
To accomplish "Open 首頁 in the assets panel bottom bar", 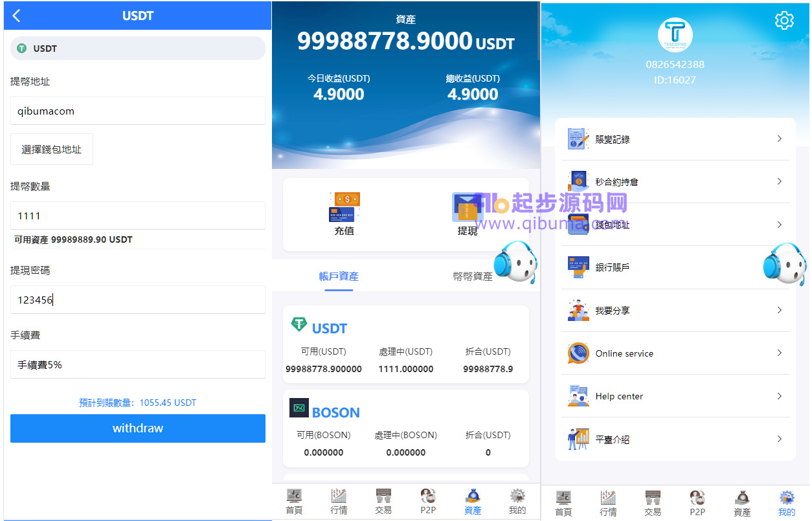I will tap(294, 502).
